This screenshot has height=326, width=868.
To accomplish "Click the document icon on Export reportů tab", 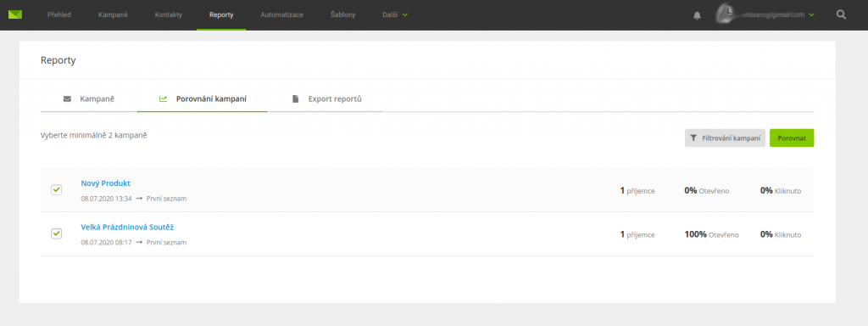I will click(x=296, y=99).
